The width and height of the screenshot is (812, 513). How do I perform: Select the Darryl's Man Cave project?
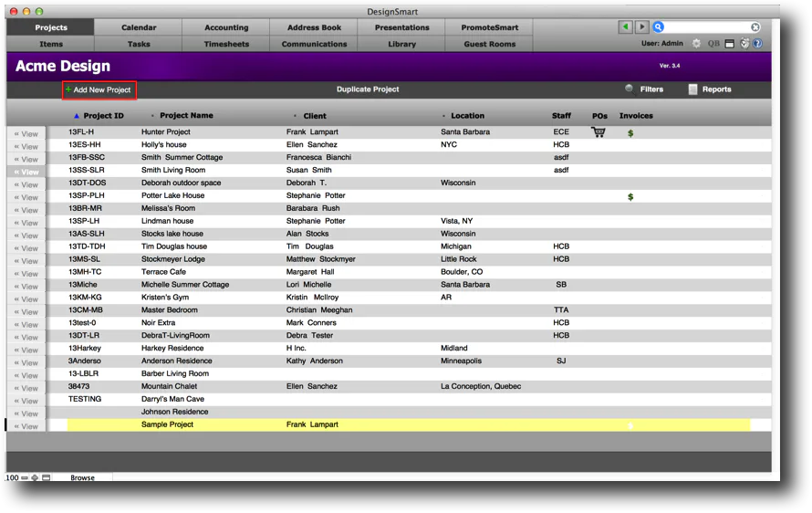[172, 399]
